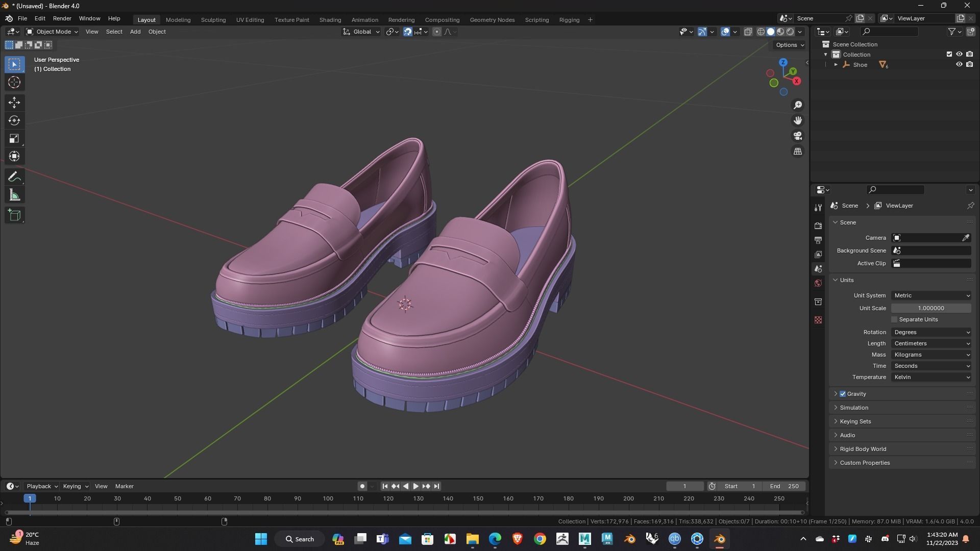Hide the Collection using its eye icon
The width and height of the screenshot is (980, 551).
pos(959,54)
